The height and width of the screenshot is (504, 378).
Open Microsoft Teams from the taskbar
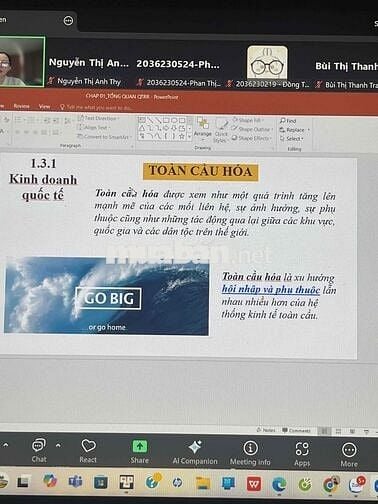click(75, 482)
